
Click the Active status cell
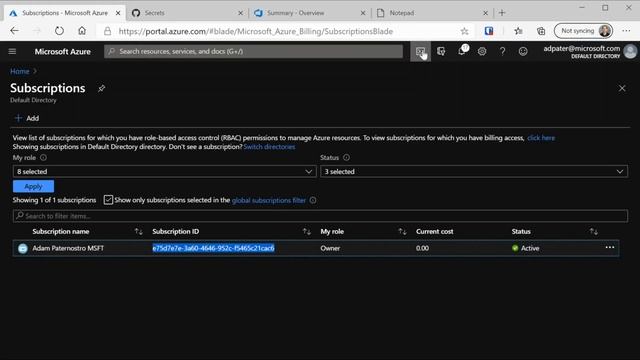525,248
